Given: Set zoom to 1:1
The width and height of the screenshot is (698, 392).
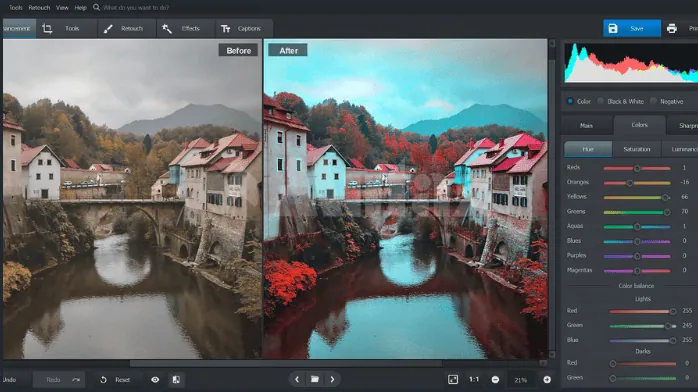Looking at the screenshot, I should pyautogui.click(x=474, y=379).
